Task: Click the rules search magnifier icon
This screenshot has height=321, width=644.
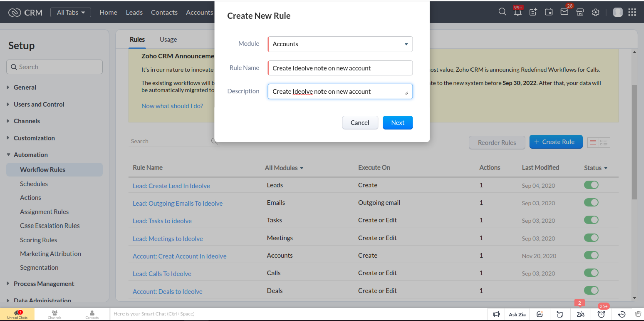Action: (214, 141)
